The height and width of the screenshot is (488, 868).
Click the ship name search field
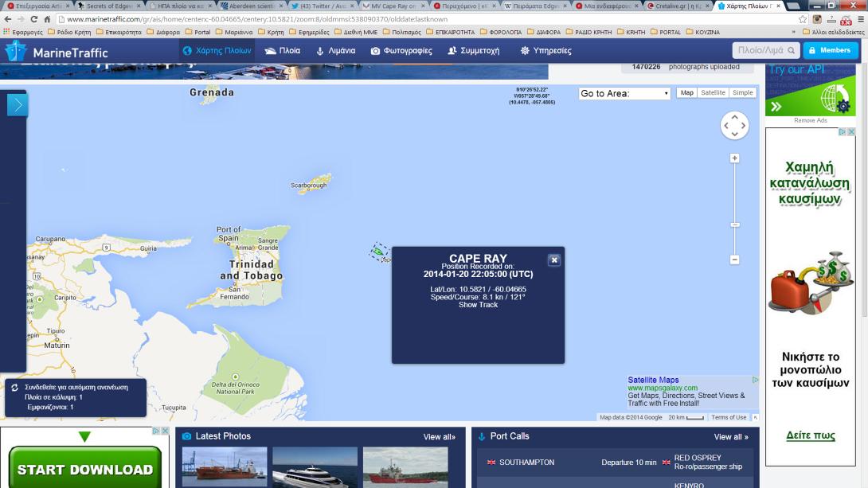(759, 50)
